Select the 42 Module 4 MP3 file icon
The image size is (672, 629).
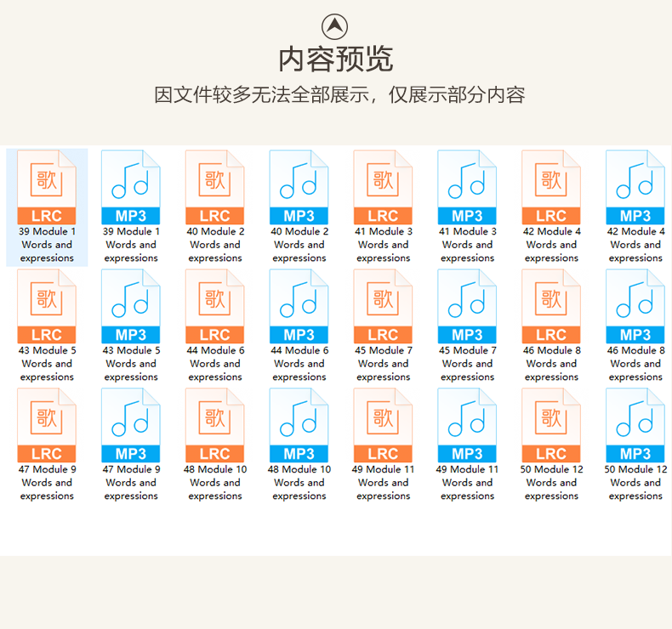tap(635, 187)
